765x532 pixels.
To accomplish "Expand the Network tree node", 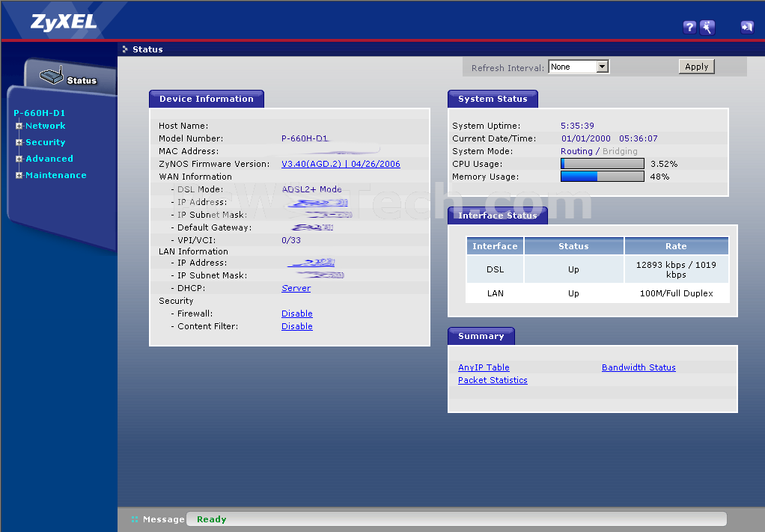I will 19,126.
